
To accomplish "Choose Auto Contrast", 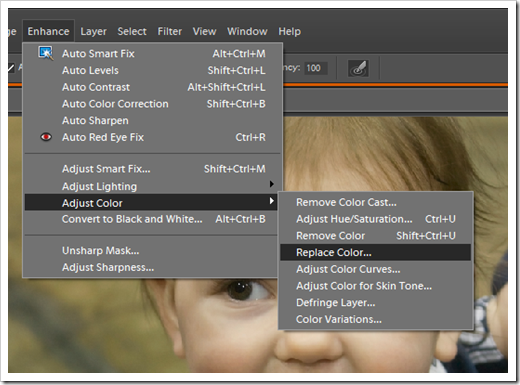I will coord(153,87).
